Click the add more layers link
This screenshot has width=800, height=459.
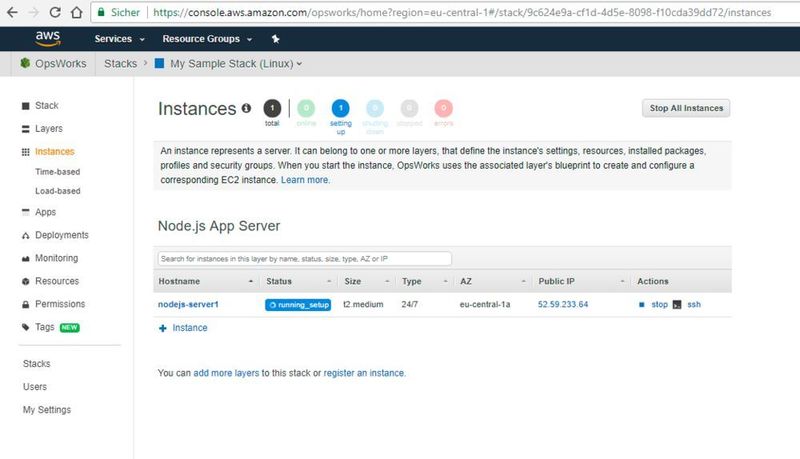click(x=226, y=373)
